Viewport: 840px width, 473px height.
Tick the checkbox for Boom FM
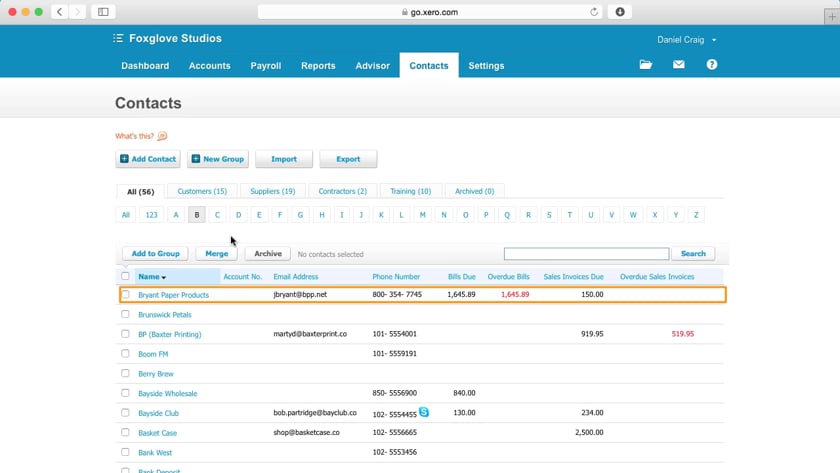pos(125,354)
